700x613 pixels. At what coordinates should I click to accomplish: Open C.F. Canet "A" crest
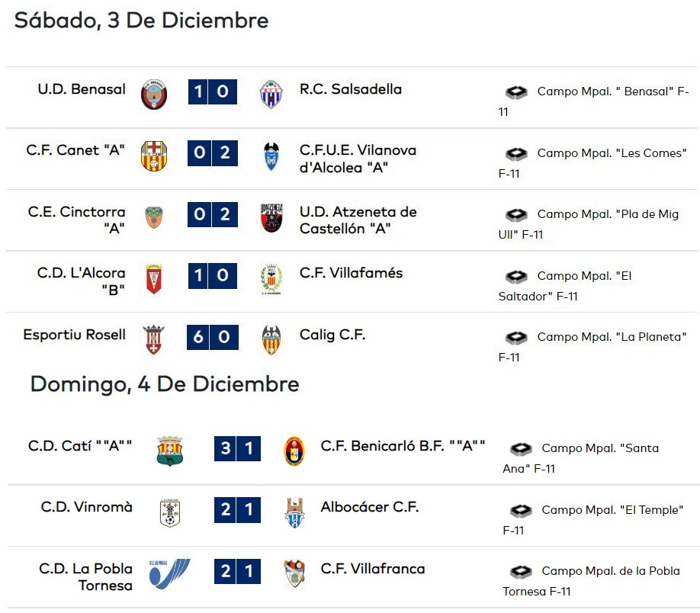tap(154, 156)
